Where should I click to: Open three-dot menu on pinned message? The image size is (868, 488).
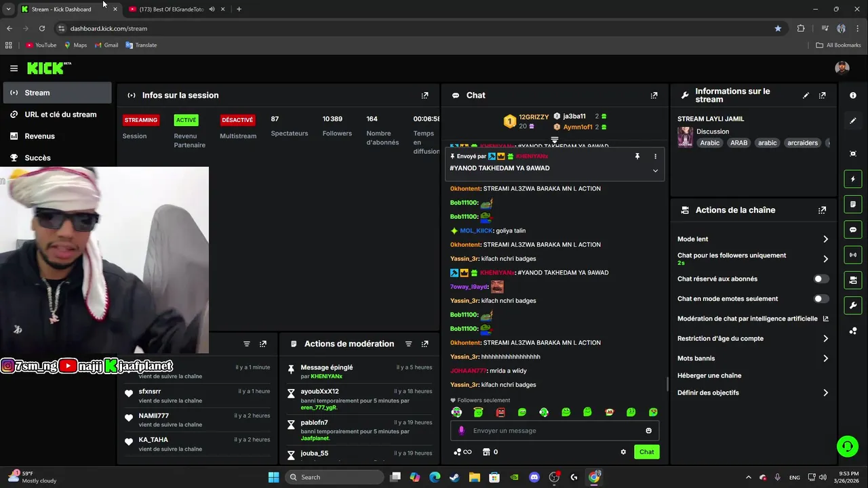coord(655,157)
